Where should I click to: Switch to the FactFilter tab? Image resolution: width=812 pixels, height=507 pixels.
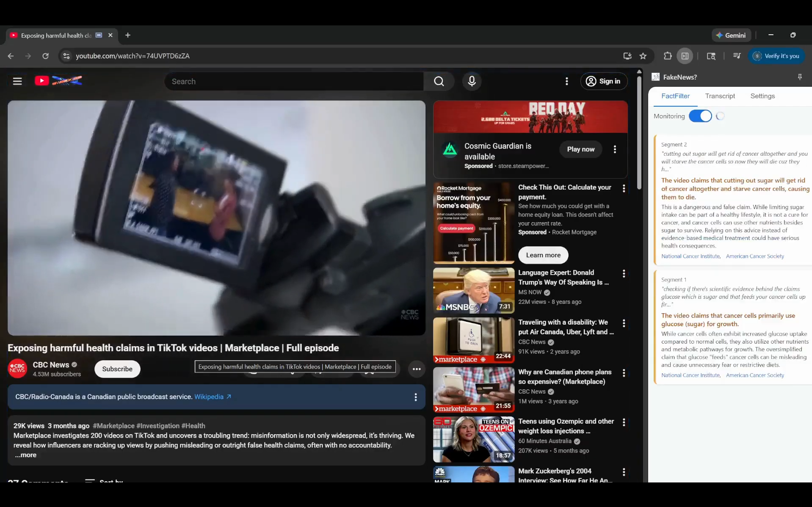(x=675, y=96)
